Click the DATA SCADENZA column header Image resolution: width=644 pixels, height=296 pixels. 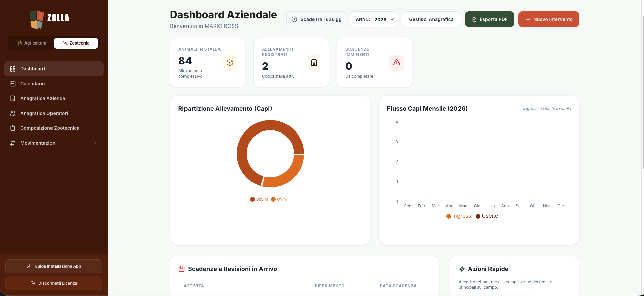pyautogui.click(x=398, y=286)
